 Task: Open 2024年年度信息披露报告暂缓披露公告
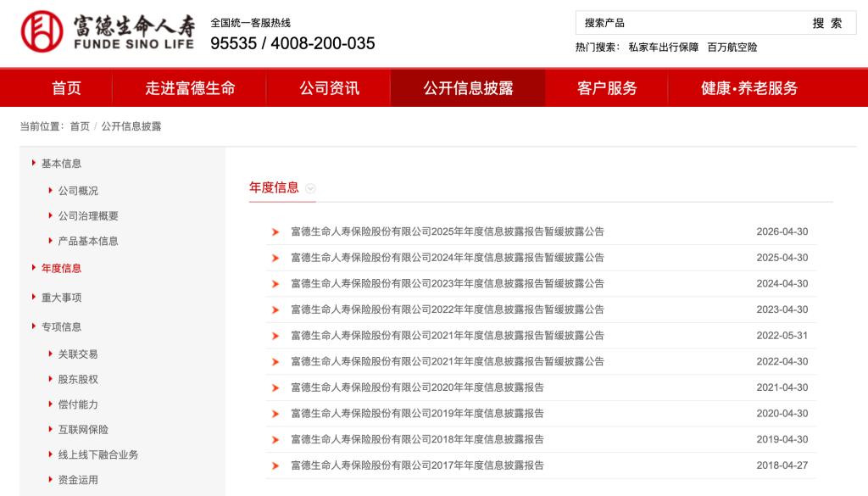[448, 258]
